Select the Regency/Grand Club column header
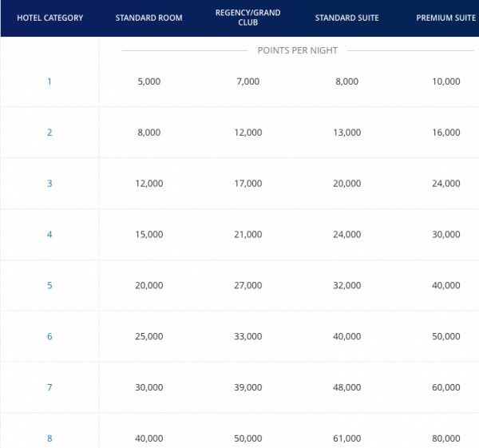Image resolution: width=479 pixels, height=448 pixels. [247, 18]
